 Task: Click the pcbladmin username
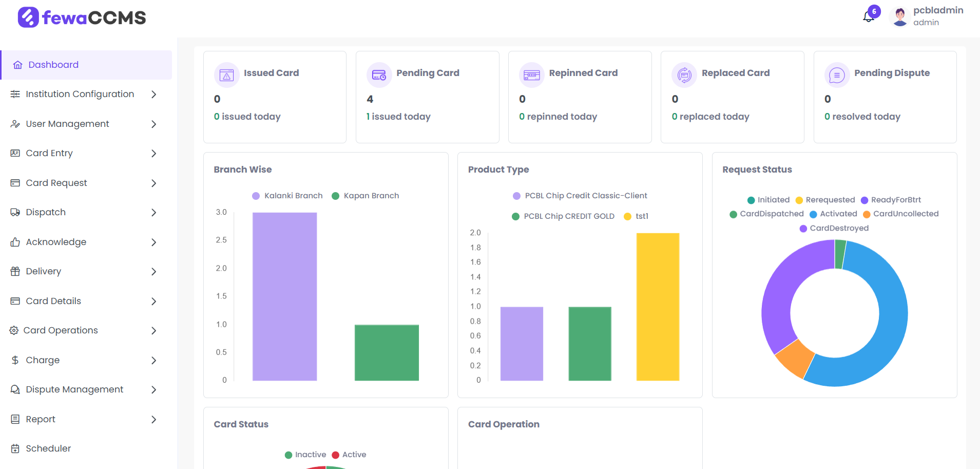pyautogui.click(x=938, y=10)
